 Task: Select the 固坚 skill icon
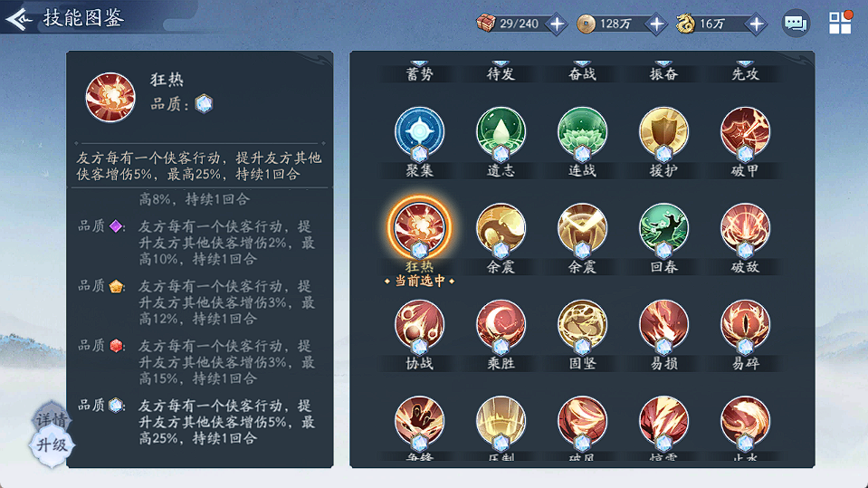[x=582, y=326]
